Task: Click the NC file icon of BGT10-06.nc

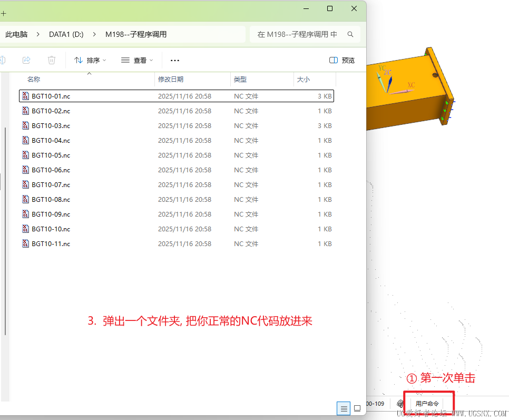Action: click(x=25, y=170)
